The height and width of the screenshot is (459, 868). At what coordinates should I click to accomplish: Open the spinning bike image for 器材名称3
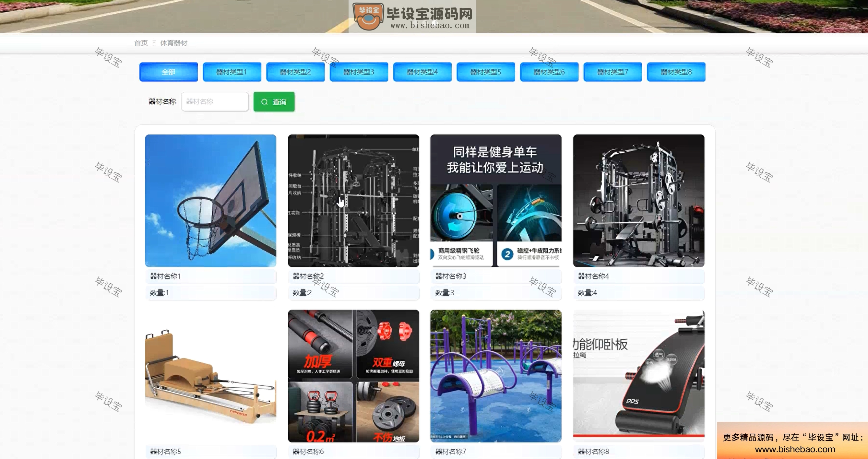click(x=496, y=201)
